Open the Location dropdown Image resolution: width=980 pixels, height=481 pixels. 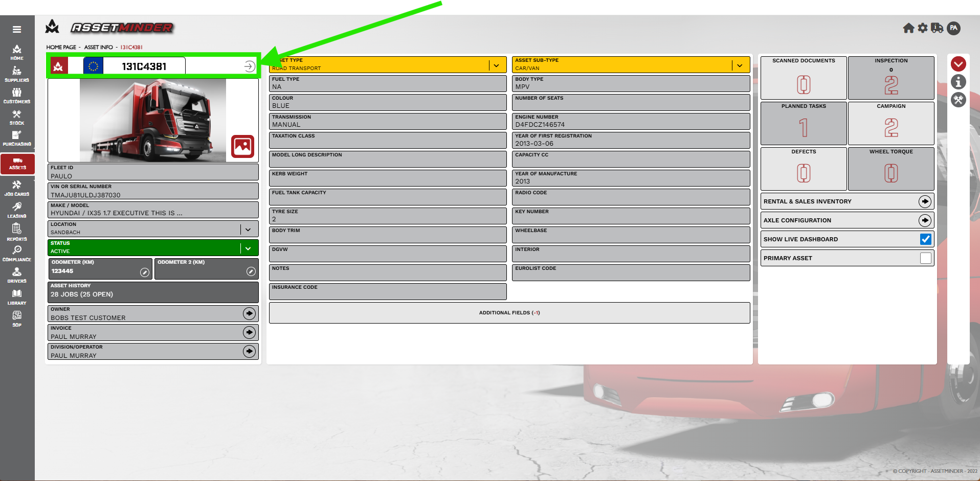[x=248, y=230]
